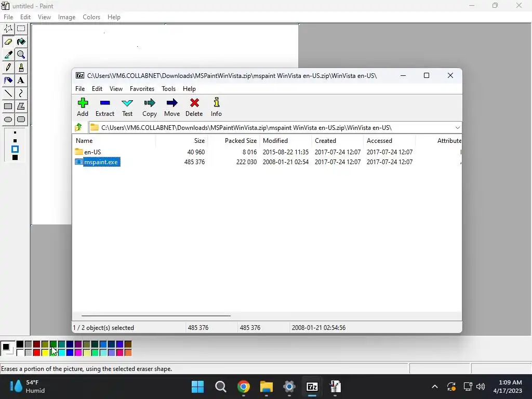Go up one folder level in 7-Zip
This screenshot has height=399, width=532.
pyautogui.click(x=79, y=128)
